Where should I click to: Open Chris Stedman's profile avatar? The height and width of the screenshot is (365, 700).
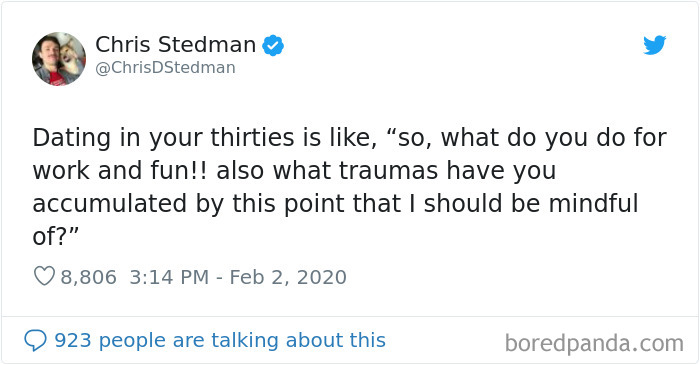tap(59, 58)
